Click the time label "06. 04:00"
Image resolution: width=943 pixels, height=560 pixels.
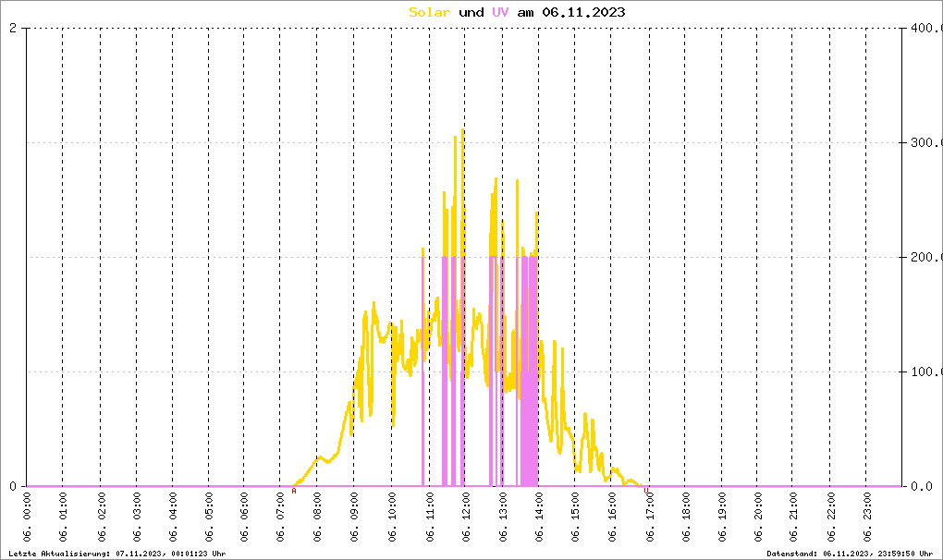[x=173, y=517]
